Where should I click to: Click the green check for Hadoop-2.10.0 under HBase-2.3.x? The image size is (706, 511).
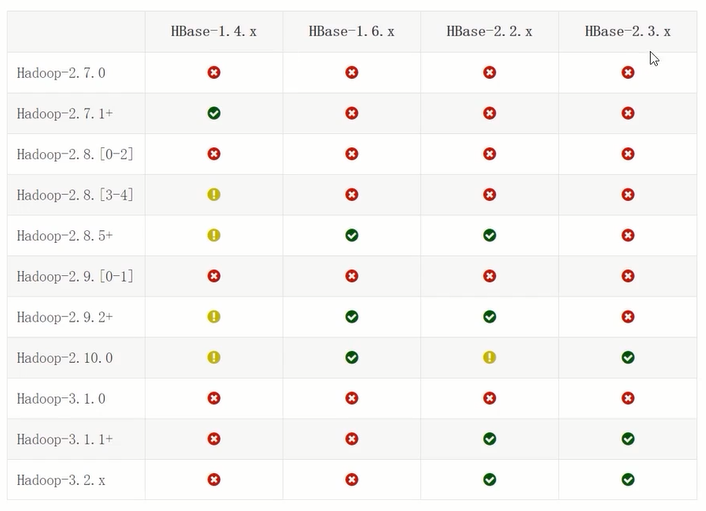(x=628, y=357)
